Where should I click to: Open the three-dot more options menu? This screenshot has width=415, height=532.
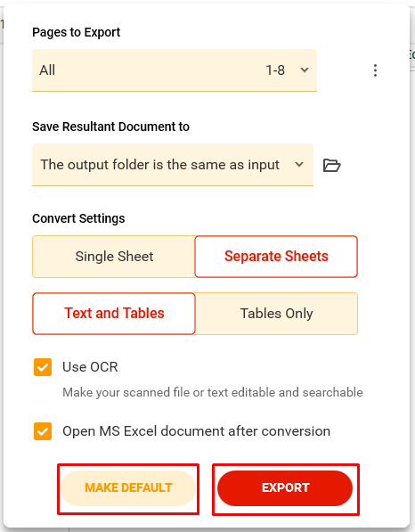[375, 70]
